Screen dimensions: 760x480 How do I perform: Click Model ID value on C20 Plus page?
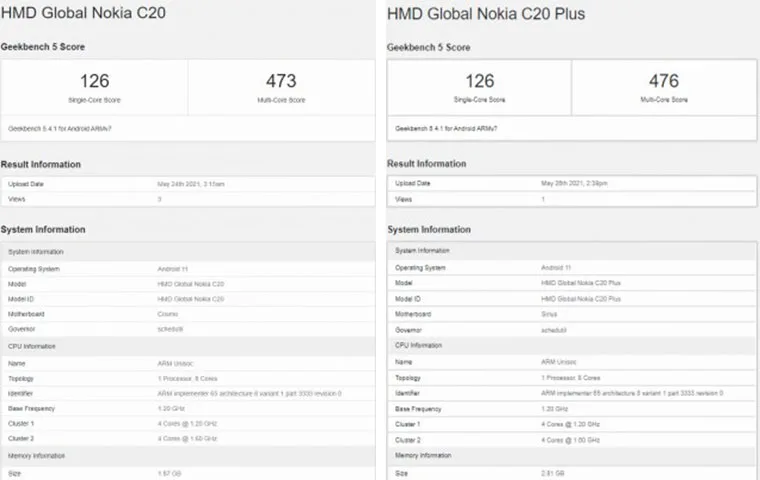pos(581,299)
